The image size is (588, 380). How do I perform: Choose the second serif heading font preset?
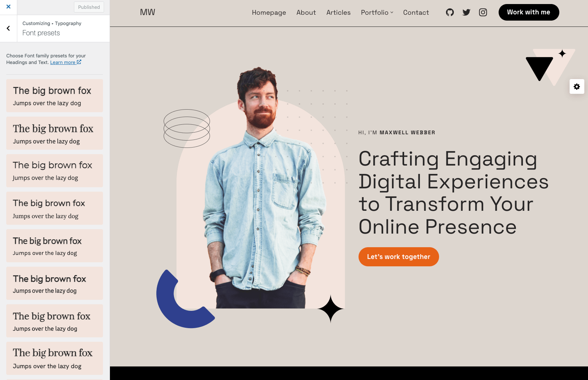(54, 321)
